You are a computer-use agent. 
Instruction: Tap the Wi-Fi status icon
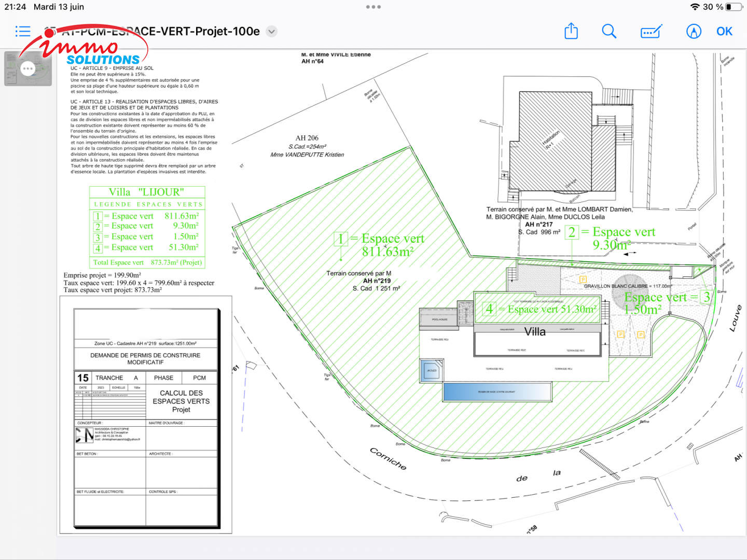(695, 7)
